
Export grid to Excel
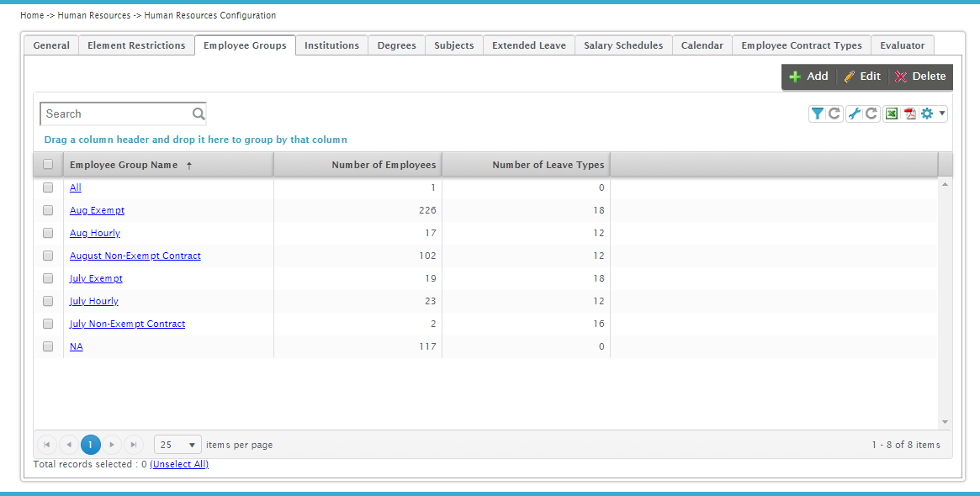(x=892, y=113)
